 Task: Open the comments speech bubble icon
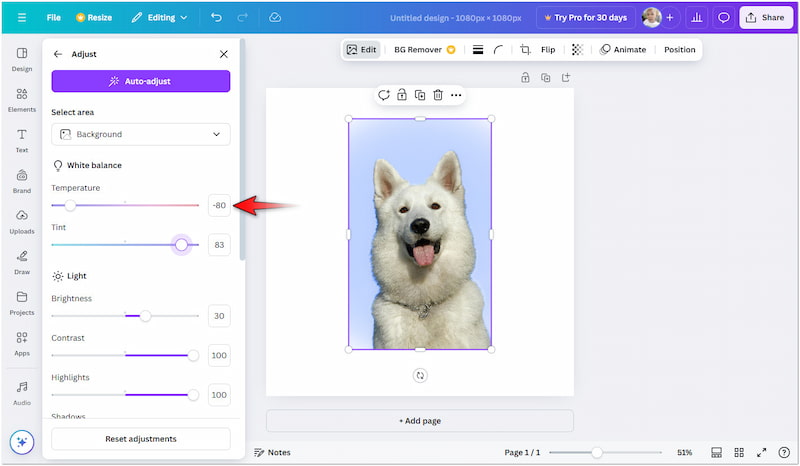[x=724, y=18]
